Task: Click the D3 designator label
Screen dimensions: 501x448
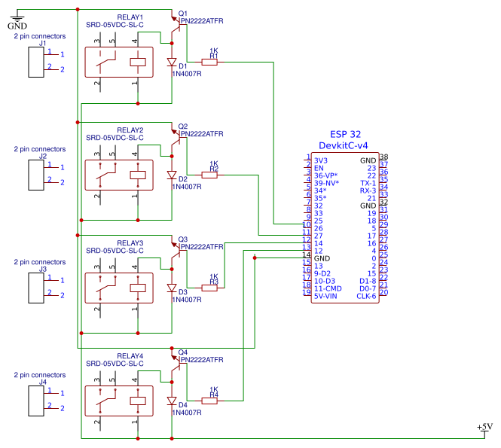Action: (183, 292)
